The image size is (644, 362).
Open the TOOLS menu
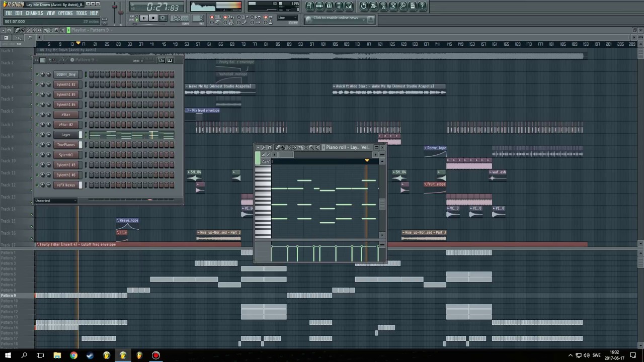coord(82,13)
